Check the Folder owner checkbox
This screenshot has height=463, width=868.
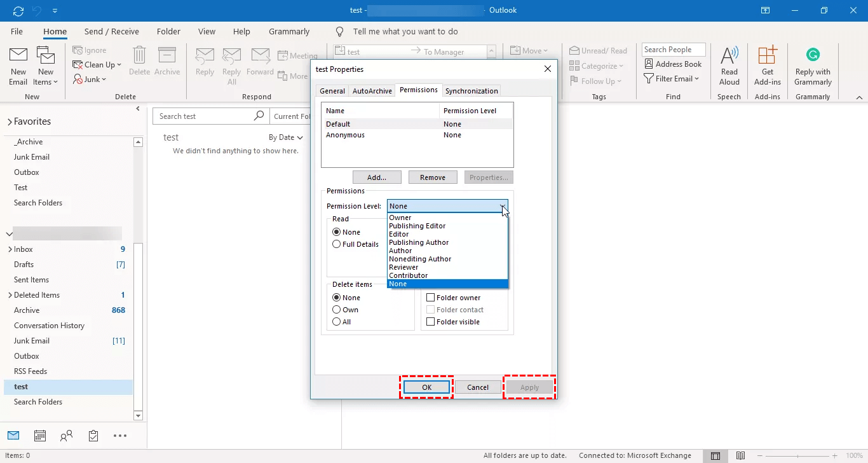(x=431, y=298)
